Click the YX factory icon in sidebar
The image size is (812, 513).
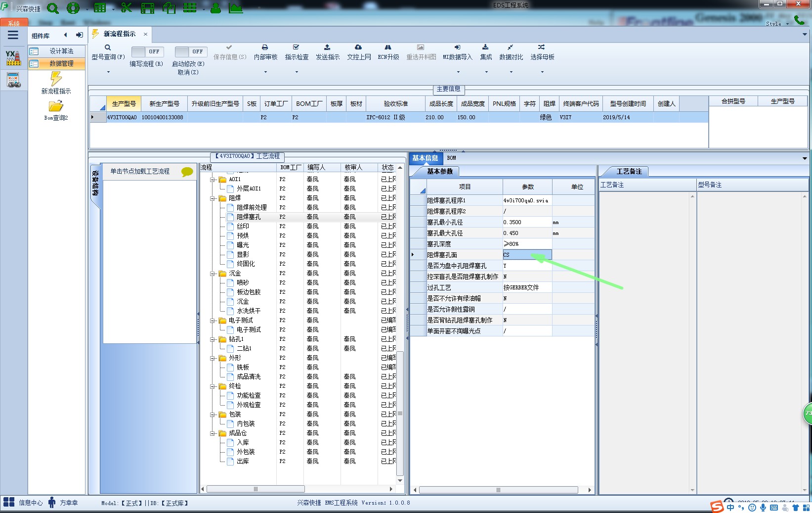13,58
